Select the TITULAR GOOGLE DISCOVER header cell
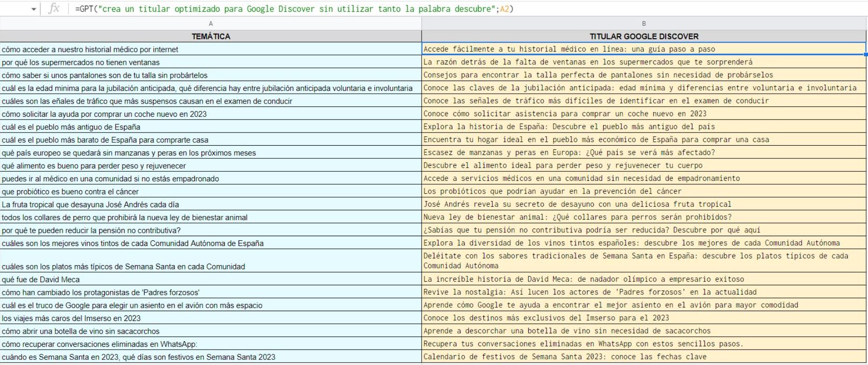Image resolution: width=868 pixels, height=365 pixels. [644, 36]
